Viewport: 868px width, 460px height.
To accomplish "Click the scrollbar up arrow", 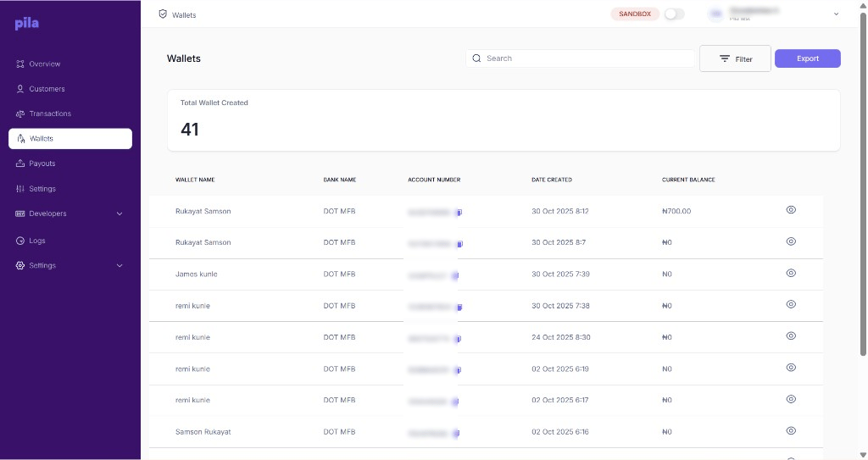I will tap(863, 4).
